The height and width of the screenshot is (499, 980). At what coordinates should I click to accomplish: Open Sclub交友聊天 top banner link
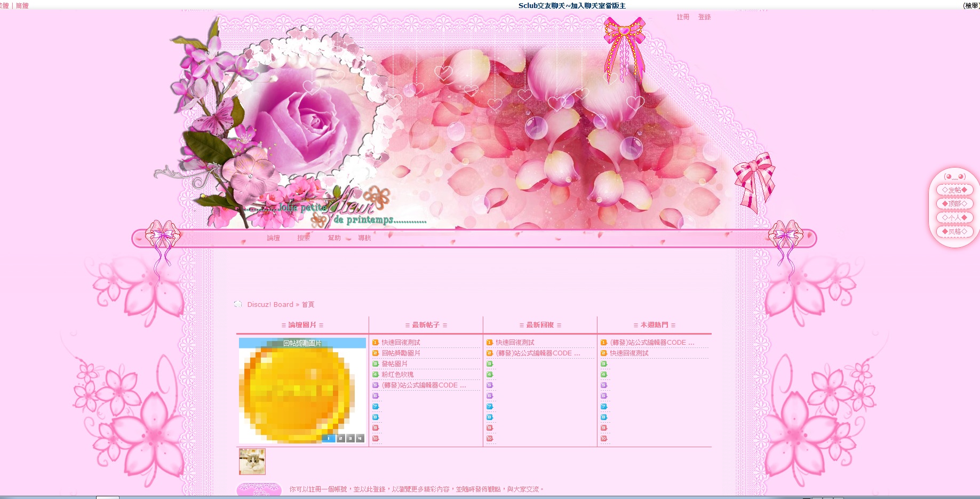click(572, 6)
